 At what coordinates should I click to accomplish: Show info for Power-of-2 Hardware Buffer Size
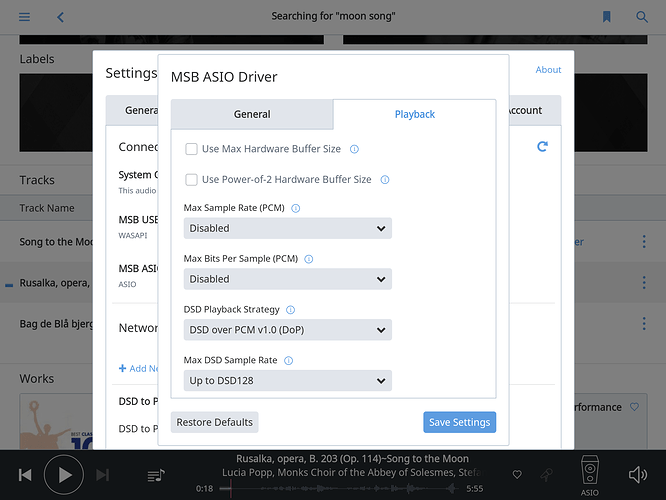(385, 180)
